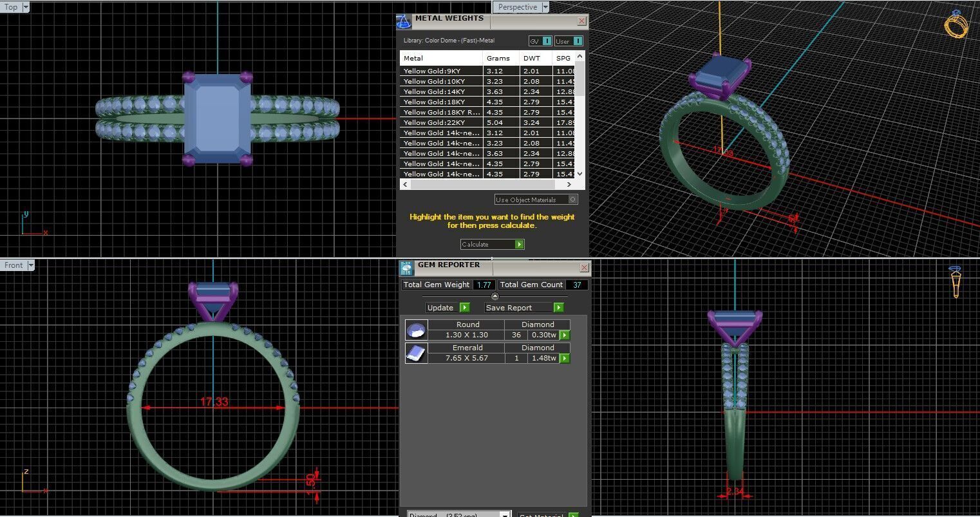Viewport: 980px width, 517px height.
Task: Enable Use Object Materials option
Action: click(x=572, y=200)
